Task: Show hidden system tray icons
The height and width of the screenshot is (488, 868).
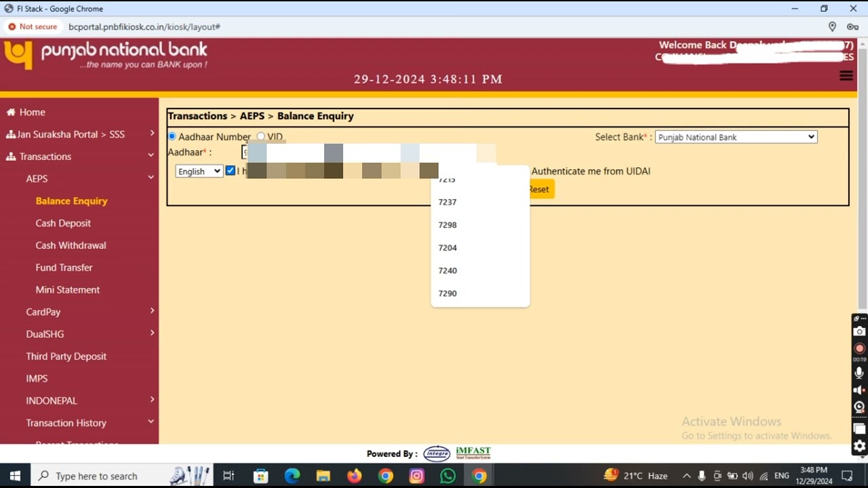Action: point(686,476)
